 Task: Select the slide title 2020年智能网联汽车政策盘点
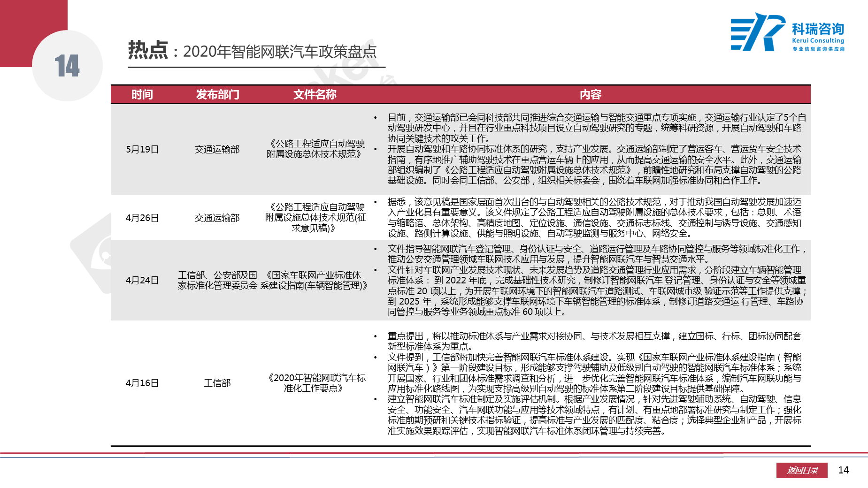point(280,52)
